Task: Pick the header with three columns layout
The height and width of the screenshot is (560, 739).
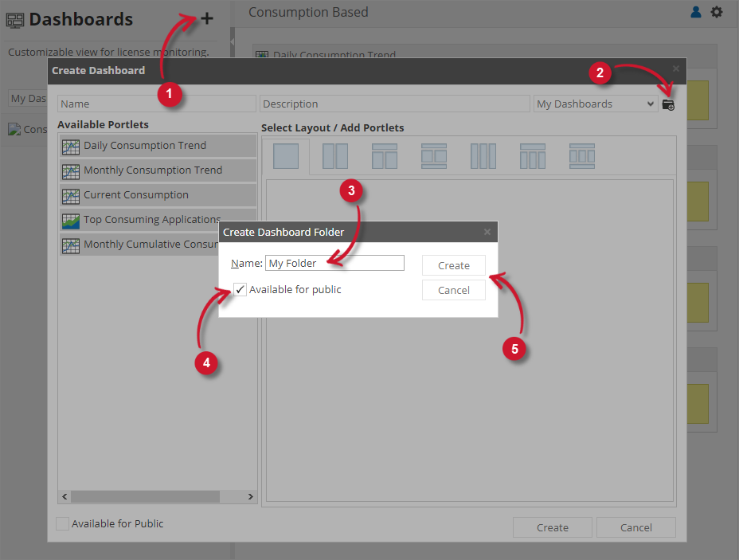Action: (532, 156)
